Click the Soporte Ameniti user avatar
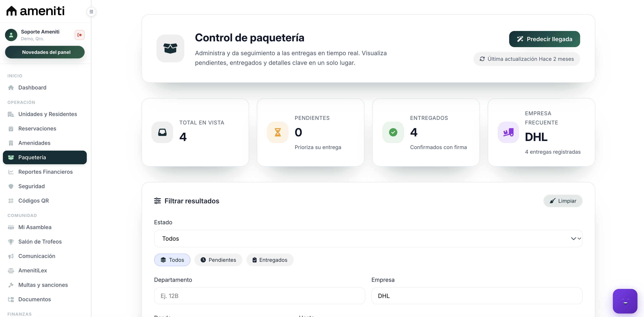Screen dimensions: 644x317 coord(11,35)
